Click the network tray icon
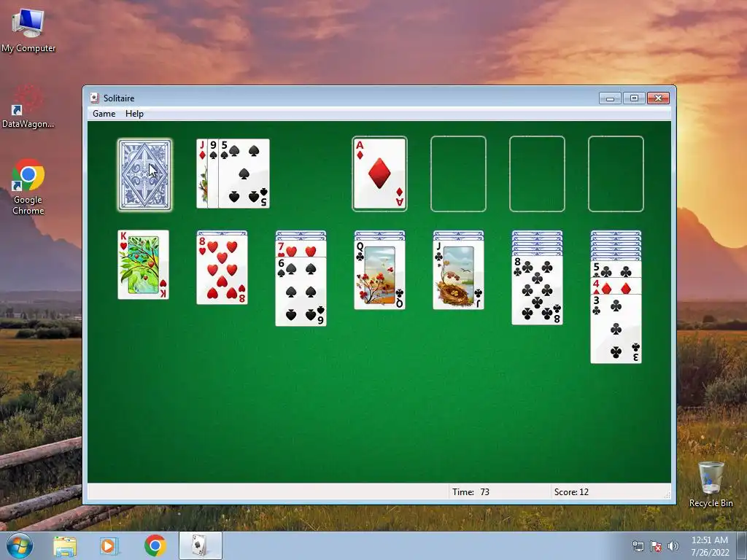Image resolution: width=747 pixels, height=560 pixels. point(638,546)
